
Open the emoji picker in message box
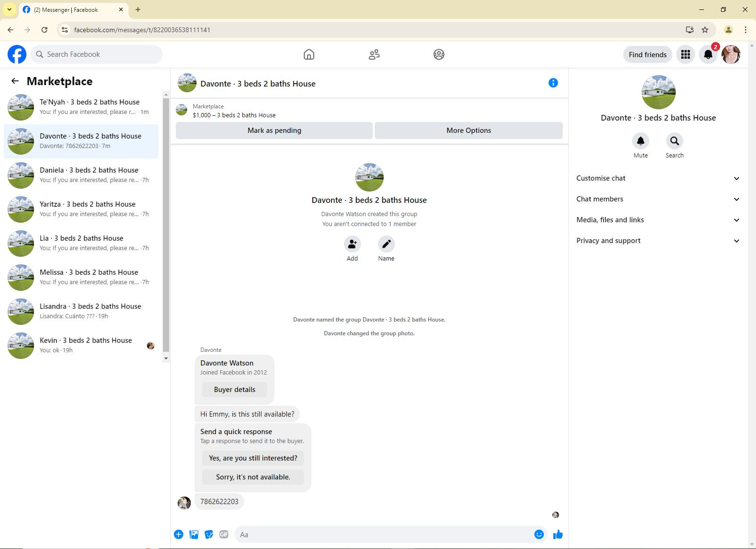point(539,534)
